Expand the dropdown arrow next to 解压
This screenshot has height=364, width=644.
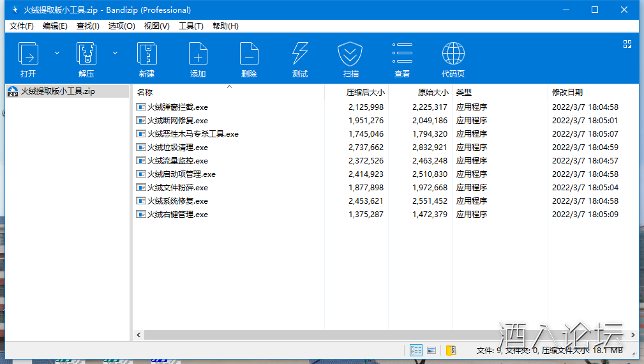pos(116,53)
